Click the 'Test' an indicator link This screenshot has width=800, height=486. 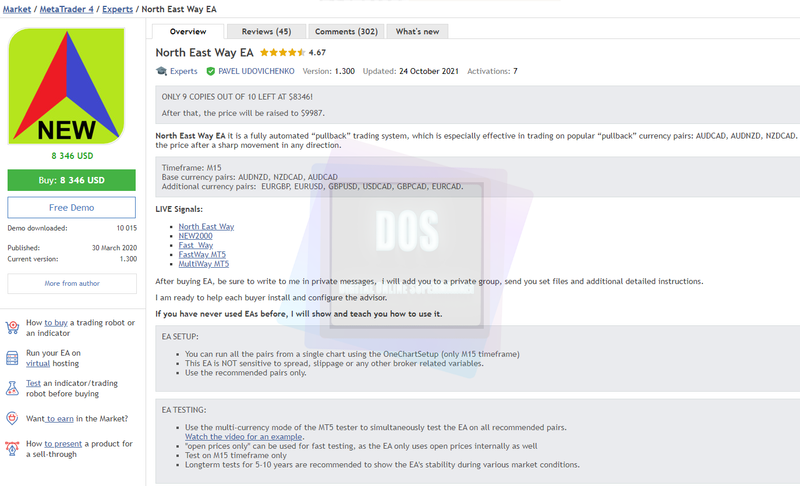tap(33, 383)
